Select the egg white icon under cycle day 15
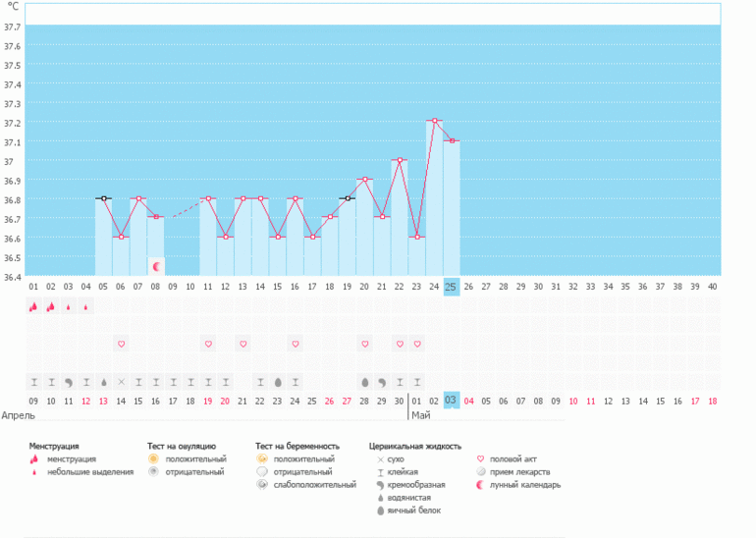Viewport: 756px width, 538px height. [278, 383]
